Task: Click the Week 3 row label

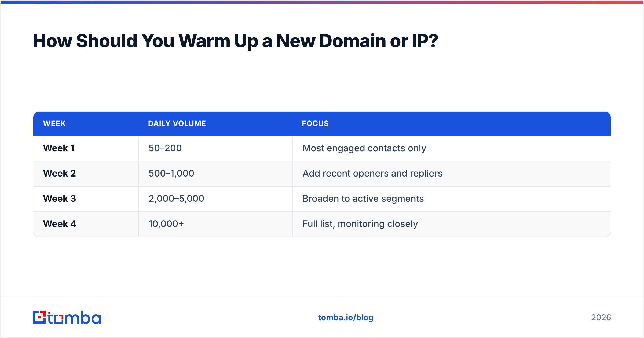Action: (60, 199)
